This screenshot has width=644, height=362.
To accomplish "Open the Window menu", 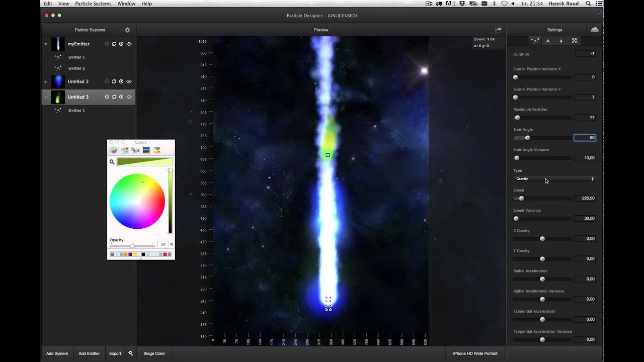I will [126, 4].
